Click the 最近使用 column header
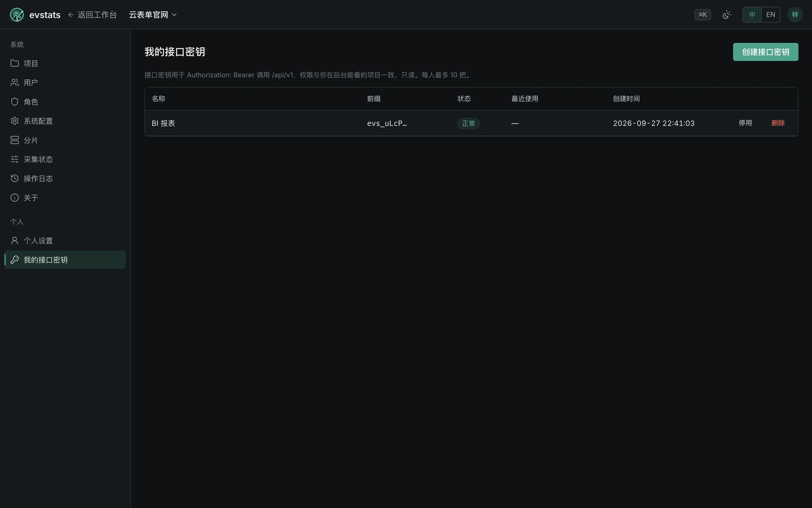Viewport: 812px width, 508px height. [525, 98]
